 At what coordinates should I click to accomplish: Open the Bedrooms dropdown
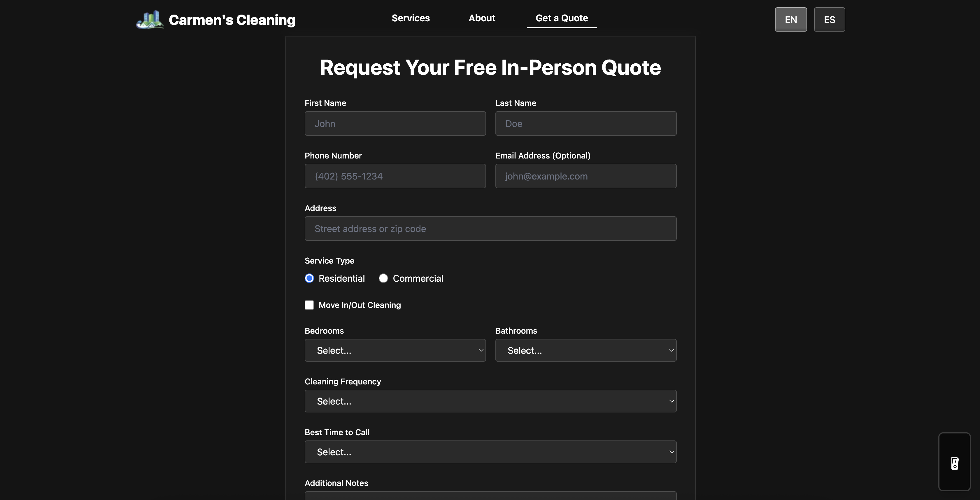tap(395, 350)
